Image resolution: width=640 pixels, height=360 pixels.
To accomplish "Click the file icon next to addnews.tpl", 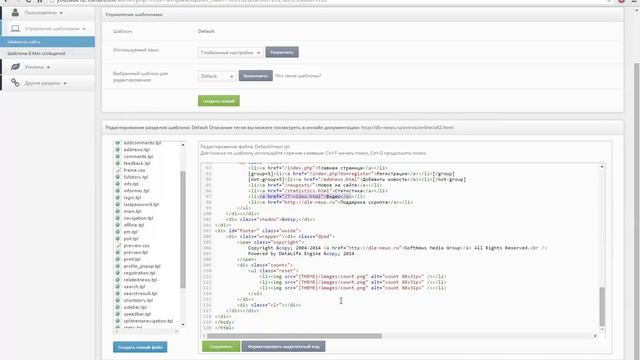I will point(118,150).
